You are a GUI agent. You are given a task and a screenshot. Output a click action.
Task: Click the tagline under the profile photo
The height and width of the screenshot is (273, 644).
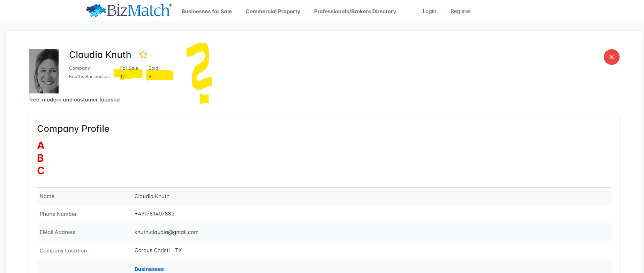74,100
